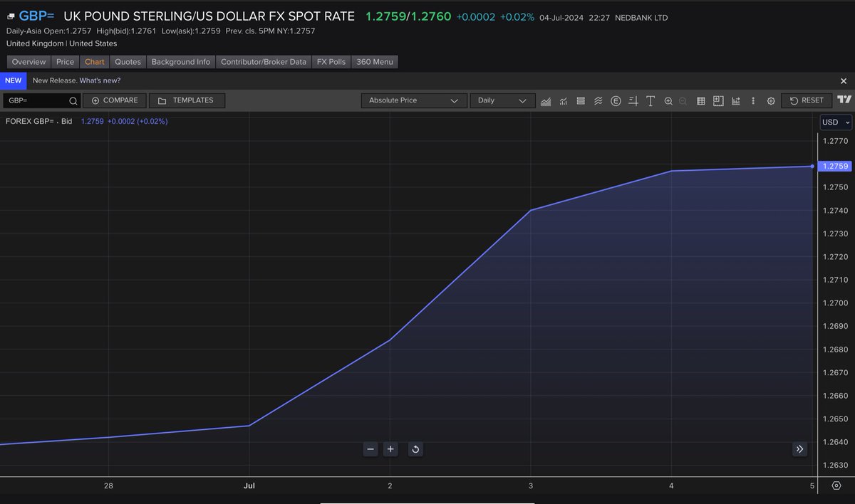The height and width of the screenshot is (504, 855).
Task: Zoom in with the magnifier plus icon
Action: pyautogui.click(x=668, y=101)
